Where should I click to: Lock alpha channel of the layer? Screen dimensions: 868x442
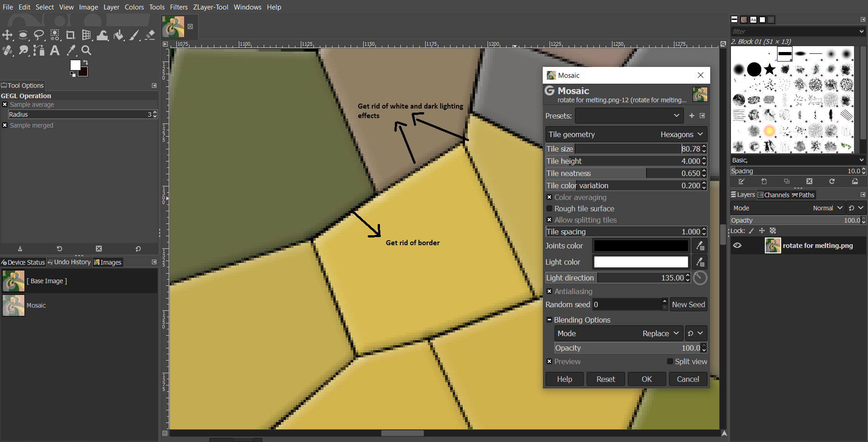coord(773,231)
